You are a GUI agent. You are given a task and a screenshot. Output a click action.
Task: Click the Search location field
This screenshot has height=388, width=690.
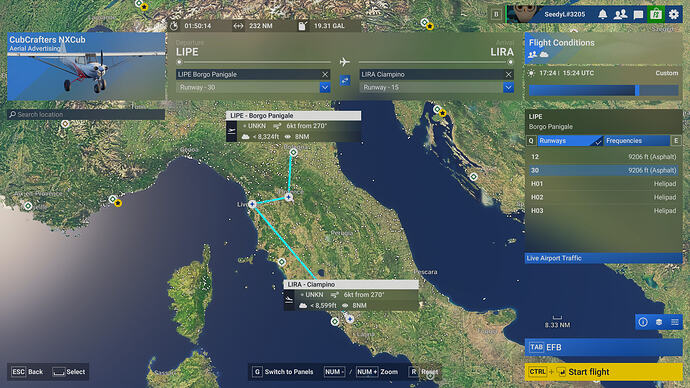tap(86, 114)
